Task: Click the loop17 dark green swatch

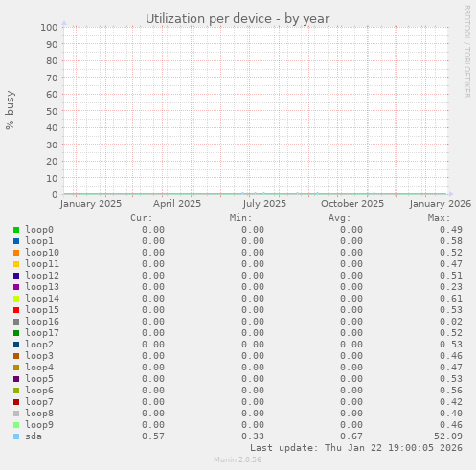Action: point(16,333)
